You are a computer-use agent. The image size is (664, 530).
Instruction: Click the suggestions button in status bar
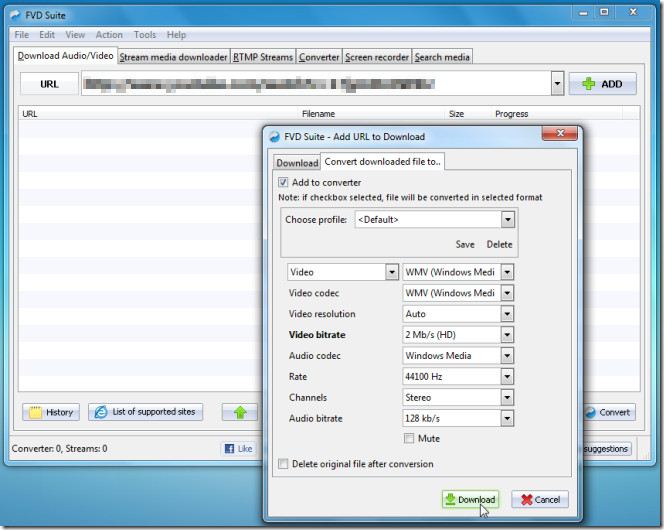pyautogui.click(x=606, y=449)
